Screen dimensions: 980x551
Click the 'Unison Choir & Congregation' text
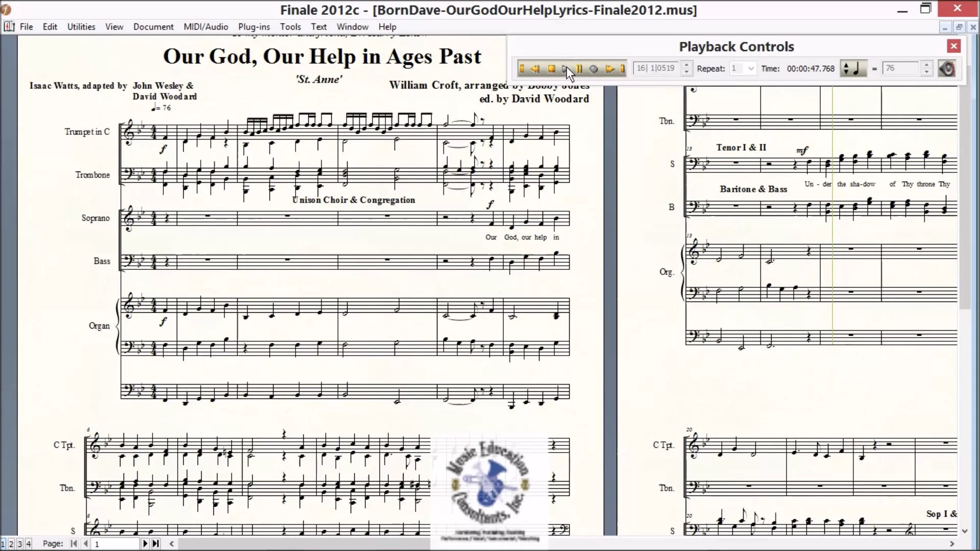pos(353,200)
